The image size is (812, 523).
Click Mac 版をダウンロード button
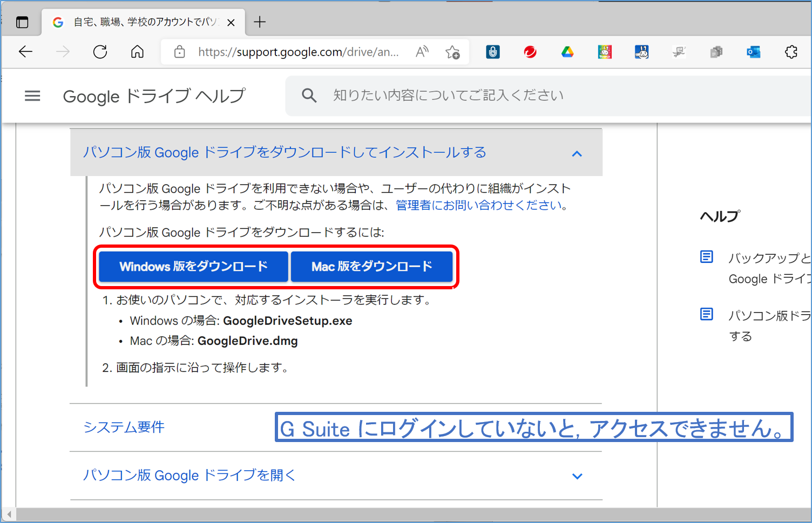371,267
